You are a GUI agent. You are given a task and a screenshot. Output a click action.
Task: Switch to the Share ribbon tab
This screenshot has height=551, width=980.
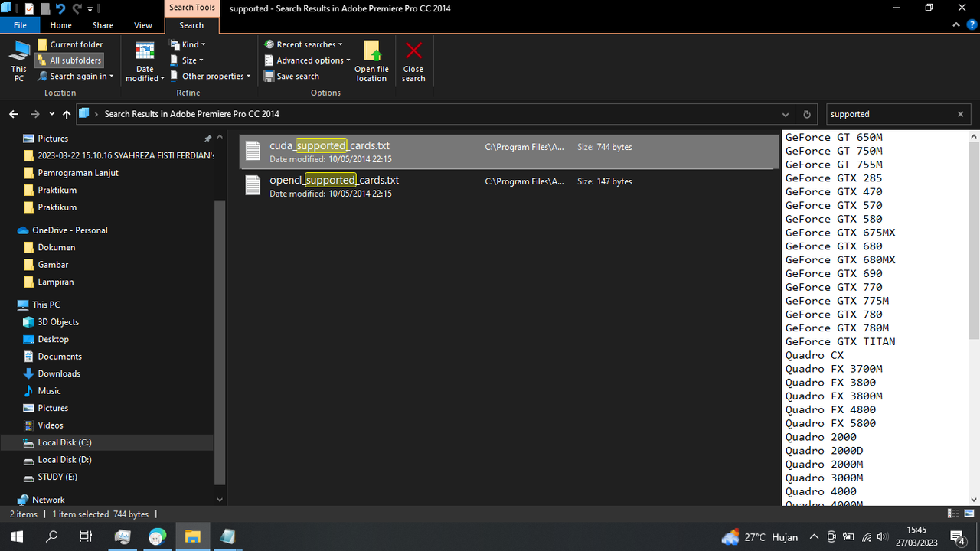103,25
